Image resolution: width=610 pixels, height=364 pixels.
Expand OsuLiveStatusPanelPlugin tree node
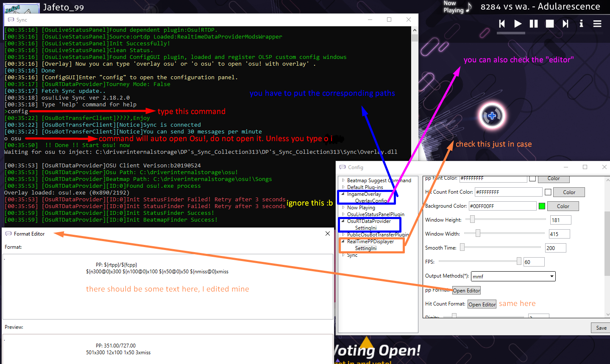[343, 214]
